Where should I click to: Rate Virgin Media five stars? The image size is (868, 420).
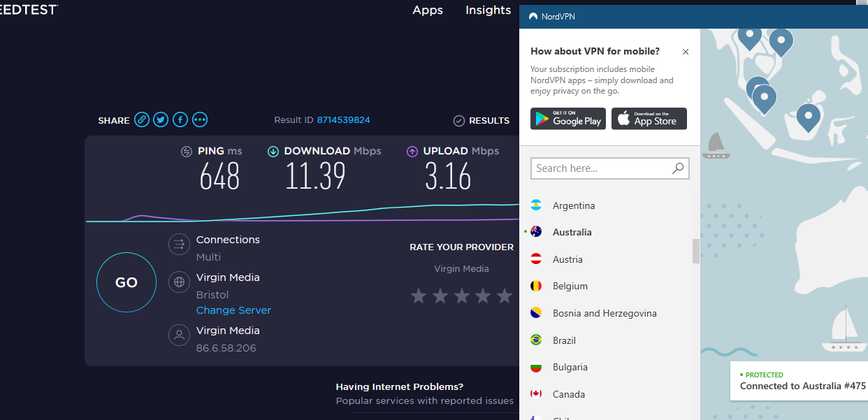click(505, 296)
